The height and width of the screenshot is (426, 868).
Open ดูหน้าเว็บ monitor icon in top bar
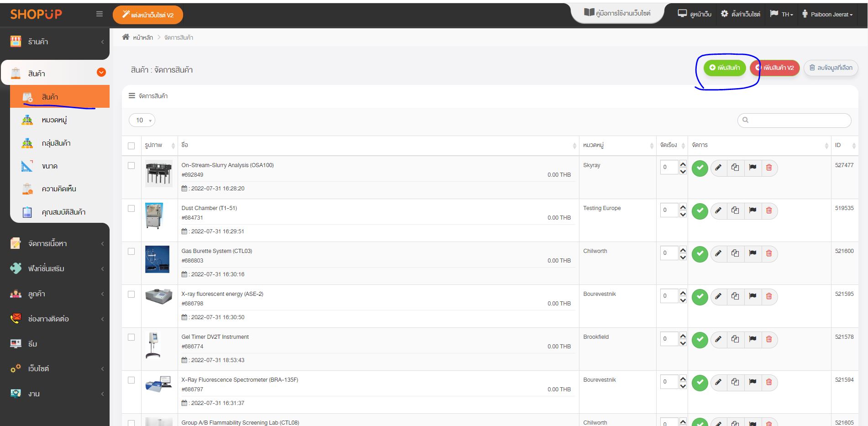tap(694, 14)
